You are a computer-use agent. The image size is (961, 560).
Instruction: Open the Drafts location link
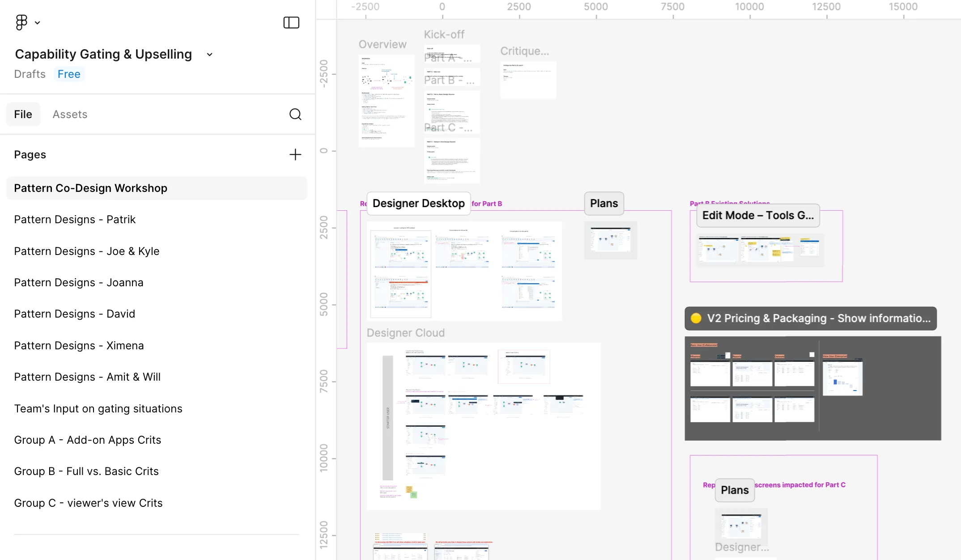tap(30, 74)
